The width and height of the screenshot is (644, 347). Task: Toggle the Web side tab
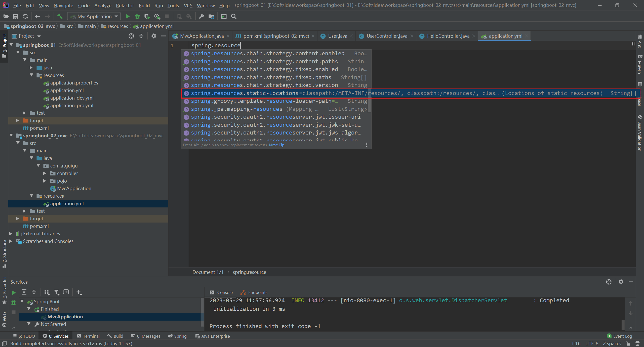(4, 319)
